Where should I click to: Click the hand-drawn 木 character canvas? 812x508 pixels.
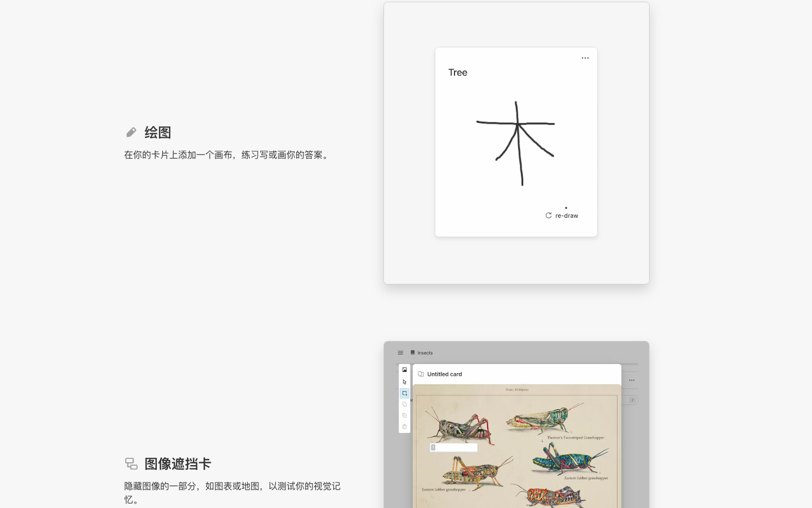pyautogui.click(x=516, y=144)
